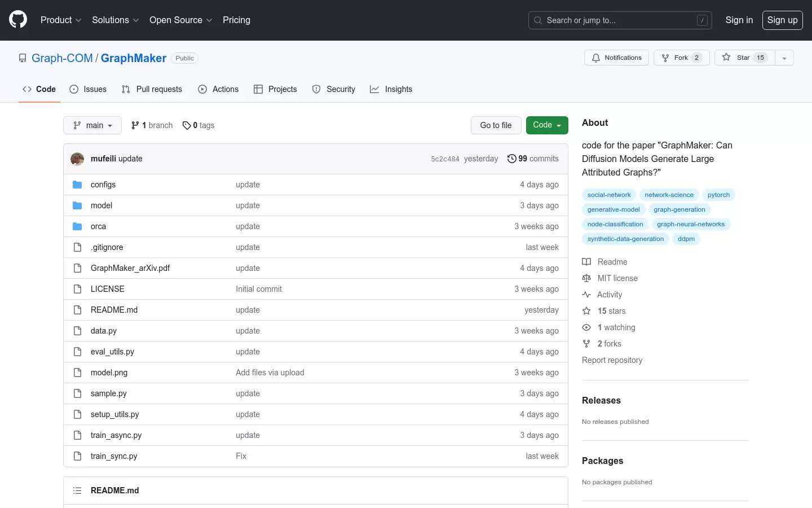
Task: Click the Fork repository icon button
Action: [x=682, y=58]
